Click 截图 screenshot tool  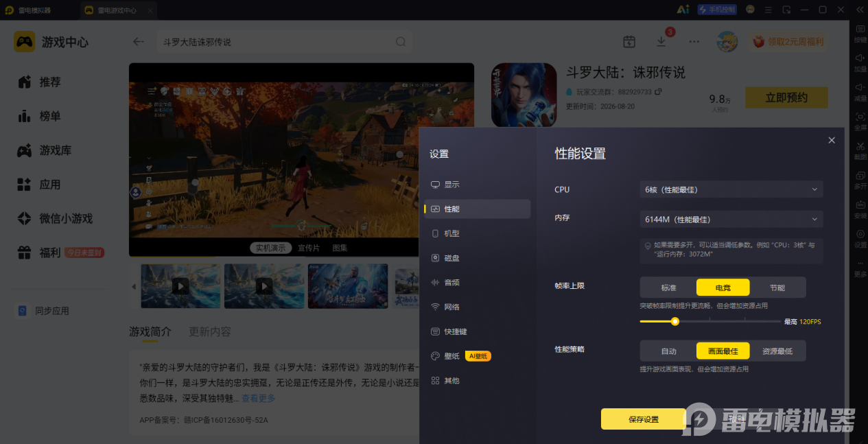coord(860,150)
